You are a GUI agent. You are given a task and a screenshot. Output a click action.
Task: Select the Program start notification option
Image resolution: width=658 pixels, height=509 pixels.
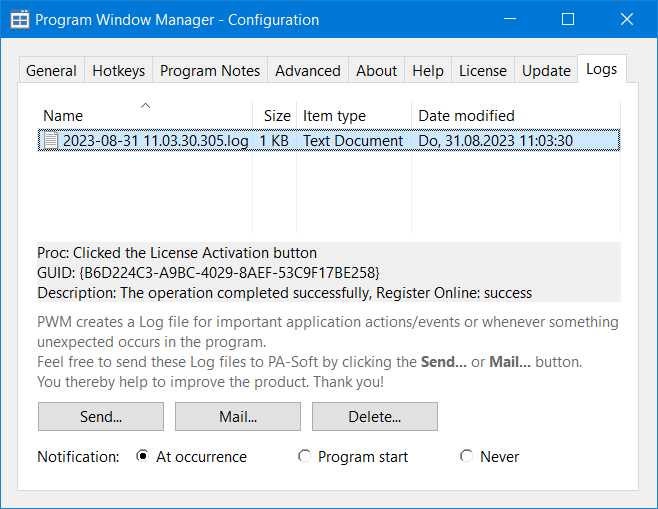coord(305,456)
